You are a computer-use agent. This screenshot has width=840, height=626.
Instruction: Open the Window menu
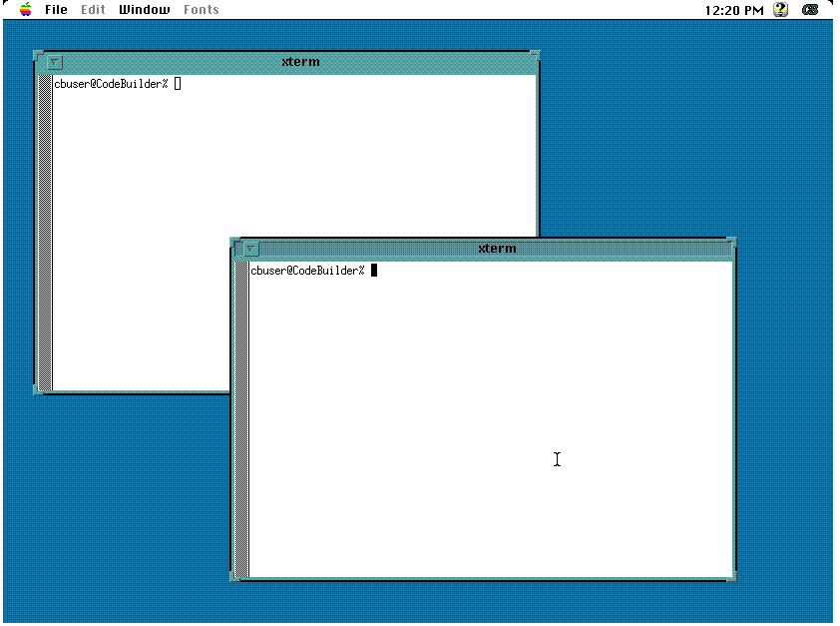pyautogui.click(x=144, y=10)
